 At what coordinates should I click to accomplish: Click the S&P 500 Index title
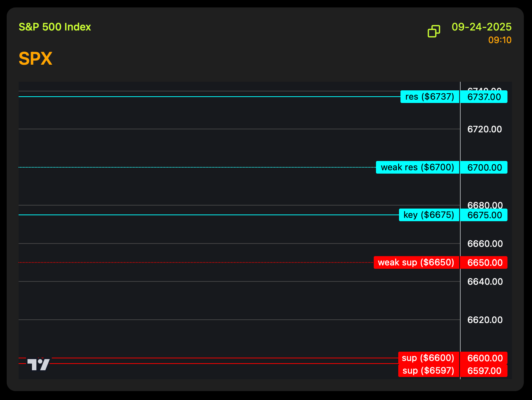(x=55, y=27)
